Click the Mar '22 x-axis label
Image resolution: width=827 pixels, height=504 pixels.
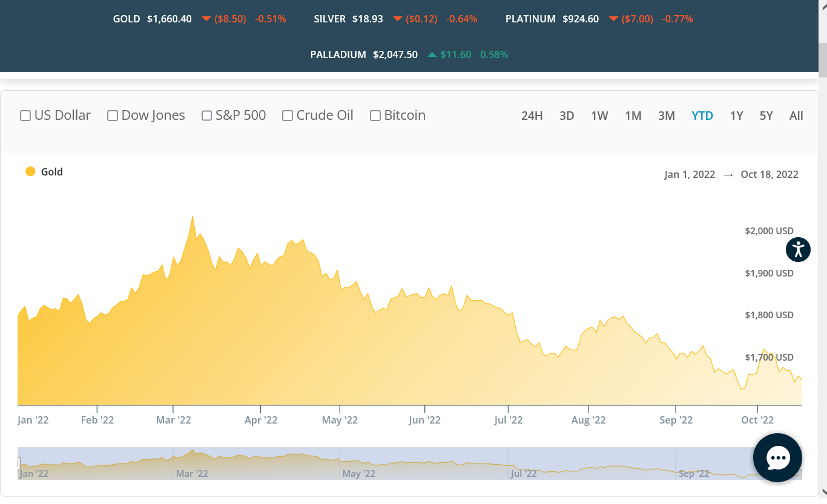(x=174, y=420)
